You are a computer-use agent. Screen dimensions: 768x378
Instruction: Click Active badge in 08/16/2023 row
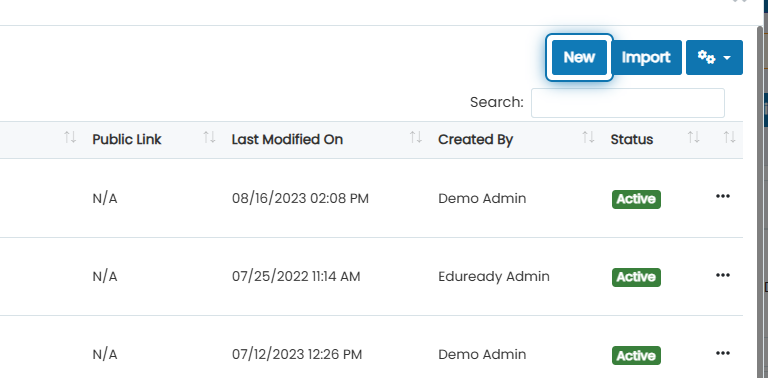click(x=636, y=199)
